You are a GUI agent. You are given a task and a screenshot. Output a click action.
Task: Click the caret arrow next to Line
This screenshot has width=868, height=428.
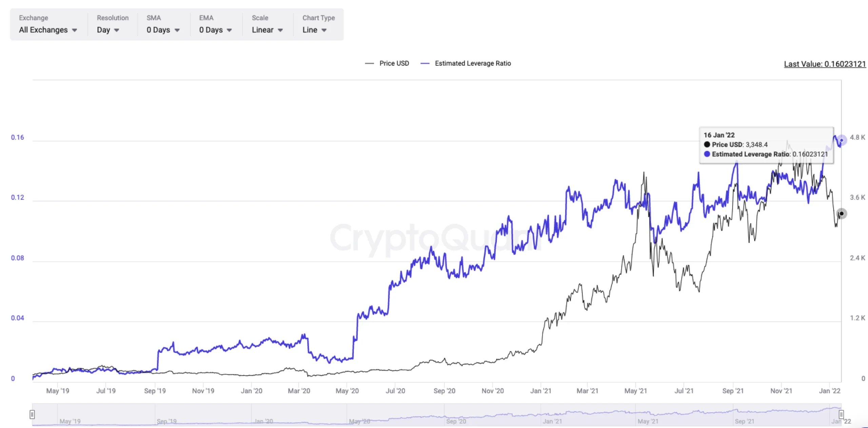(x=324, y=30)
